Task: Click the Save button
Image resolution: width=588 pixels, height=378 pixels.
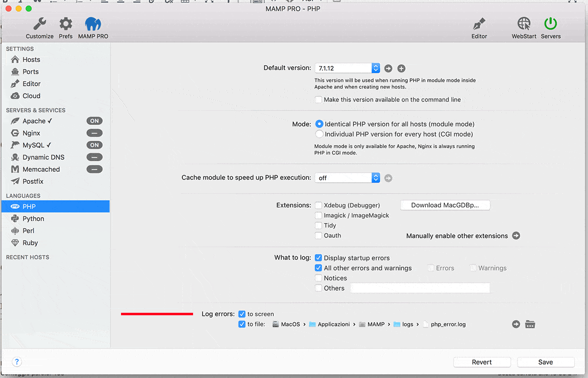Action: [x=546, y=362]
